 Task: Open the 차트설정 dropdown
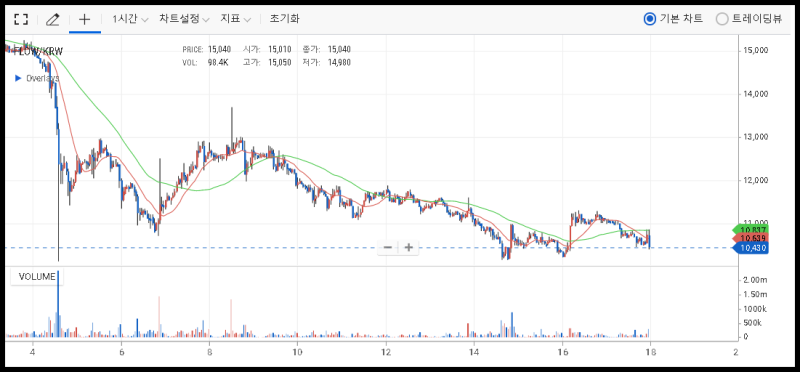click(184, 19)
